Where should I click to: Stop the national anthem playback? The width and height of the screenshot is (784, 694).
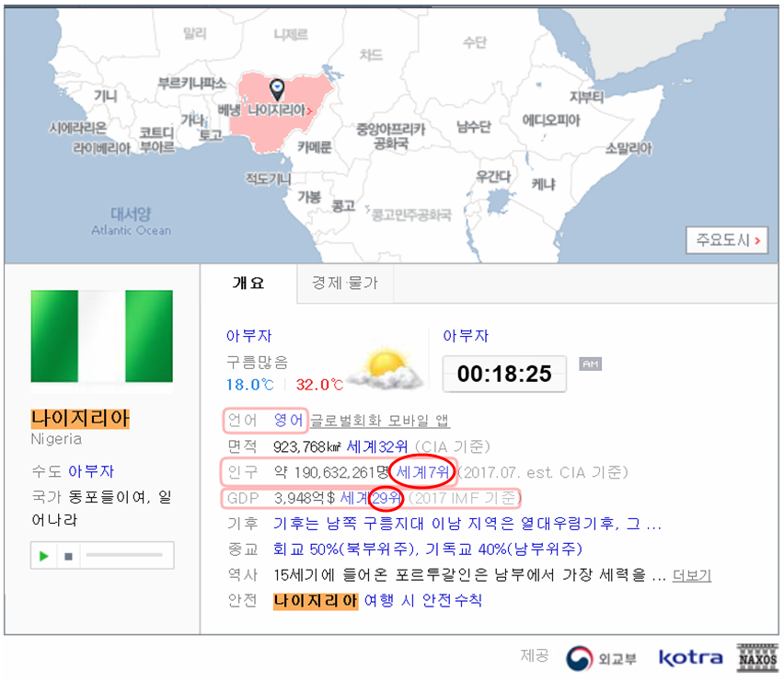[x=68, y=556]
